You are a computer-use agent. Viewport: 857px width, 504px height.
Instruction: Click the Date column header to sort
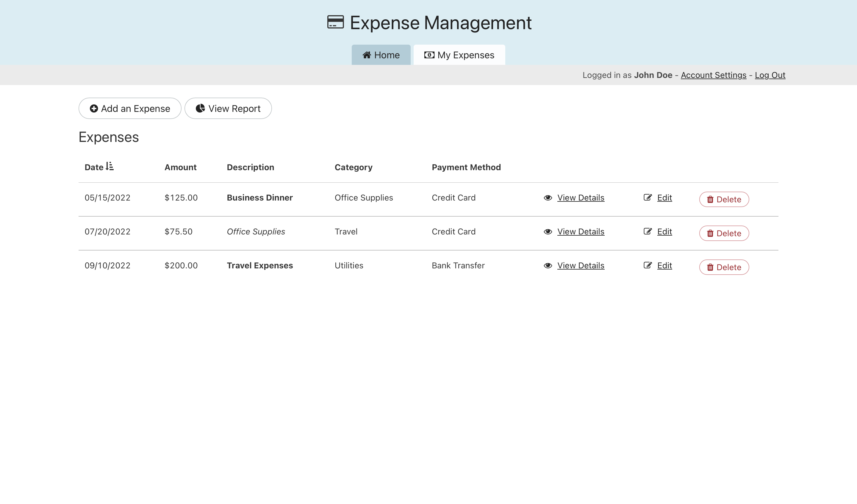coord(94,167)
